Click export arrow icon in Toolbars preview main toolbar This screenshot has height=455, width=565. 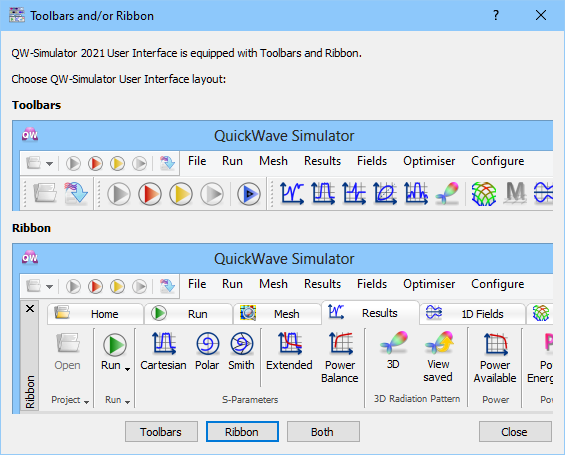pos(76,193)
